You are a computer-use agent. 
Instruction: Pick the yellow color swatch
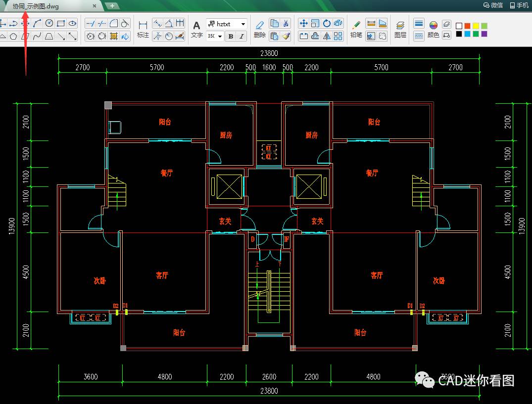tap(476, 26)
